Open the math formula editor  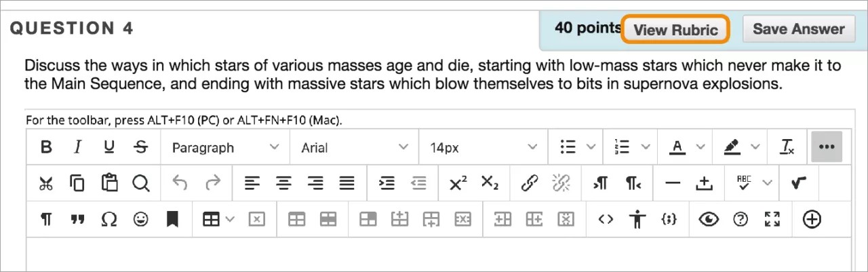pyautogui.click(x=798, y=183)
